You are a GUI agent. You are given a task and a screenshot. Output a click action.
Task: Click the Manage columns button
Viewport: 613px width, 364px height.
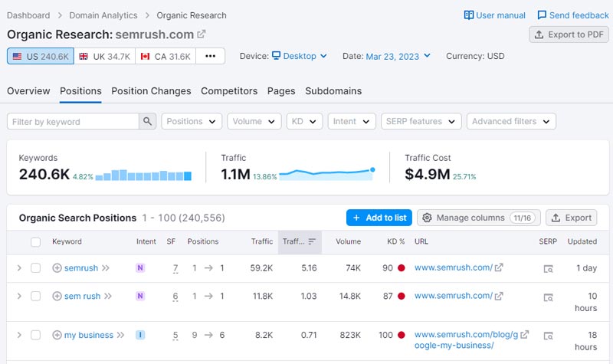pyautogui.click(x=479, y=218)
